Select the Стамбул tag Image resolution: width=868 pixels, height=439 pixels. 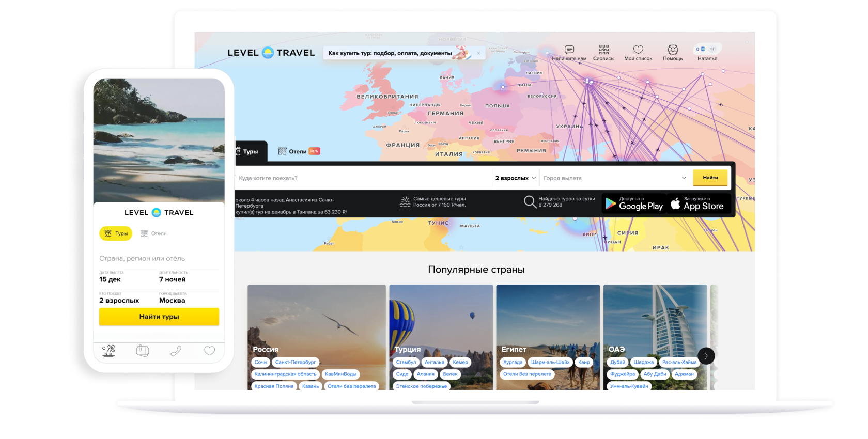[x=406, y=362]
